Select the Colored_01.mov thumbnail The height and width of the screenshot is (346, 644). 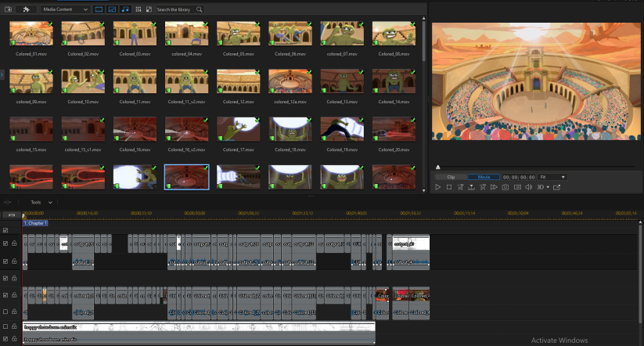(31, 34)
